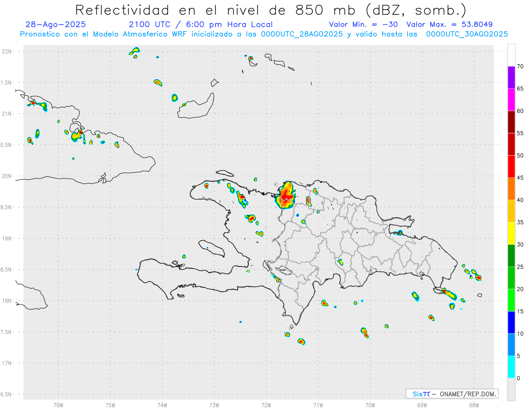Click colorbar label '10'
Image resolution: width=532 pixels, height=411 pixels.
520,334
